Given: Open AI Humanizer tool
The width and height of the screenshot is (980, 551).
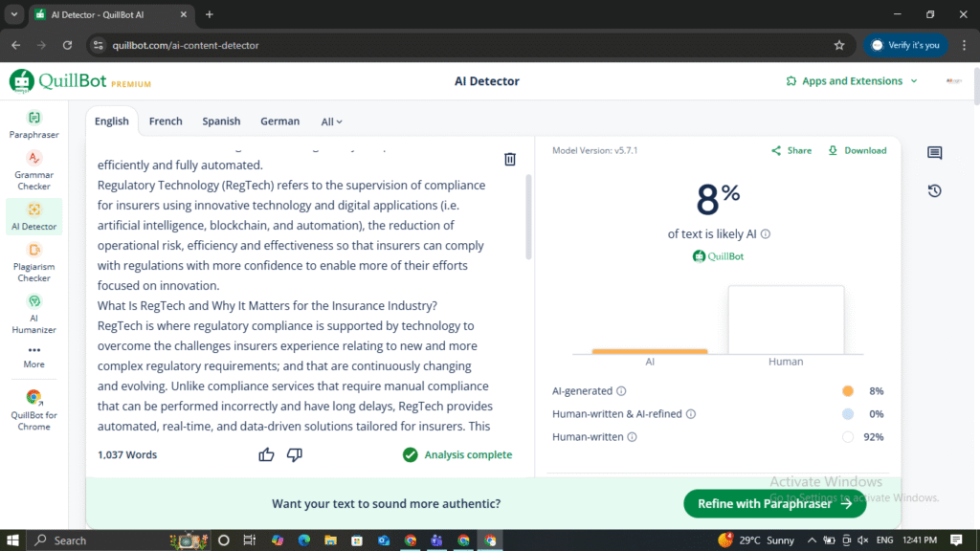Looking at the screenshot, I should pyautogui.click(x=34, y=312).
